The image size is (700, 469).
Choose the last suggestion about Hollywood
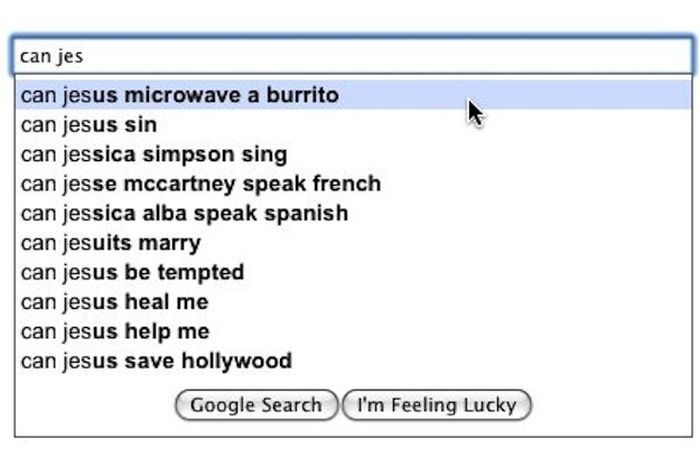156,361
